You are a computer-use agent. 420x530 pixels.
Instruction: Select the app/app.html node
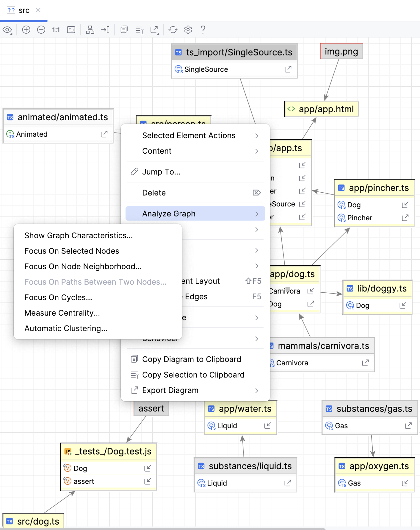click(322, 109)
